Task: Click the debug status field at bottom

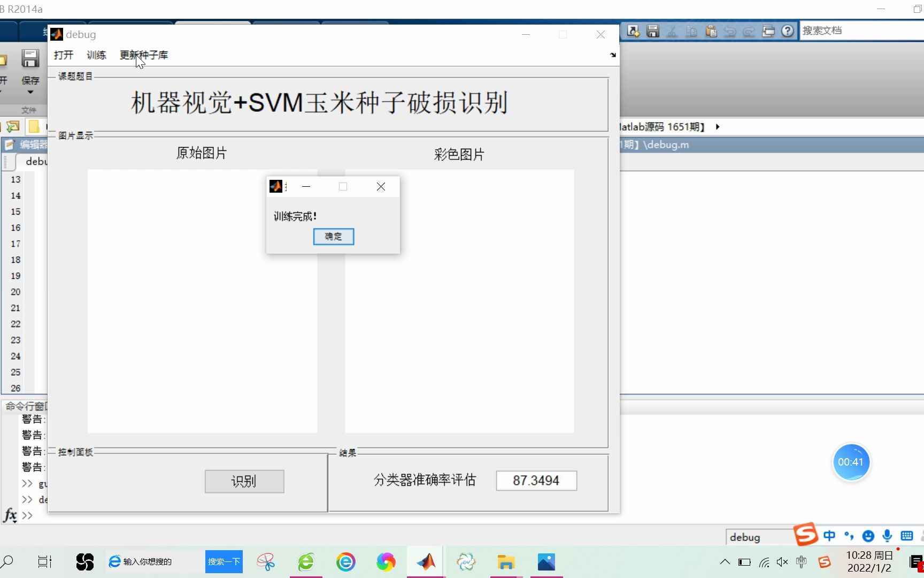Action: [x=759, y=537]
